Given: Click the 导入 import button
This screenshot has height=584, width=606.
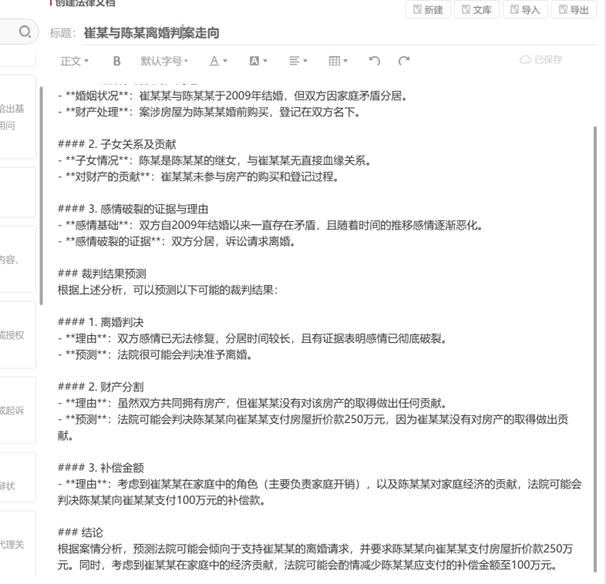Looking at the screenshot, I should pos(525,10).
